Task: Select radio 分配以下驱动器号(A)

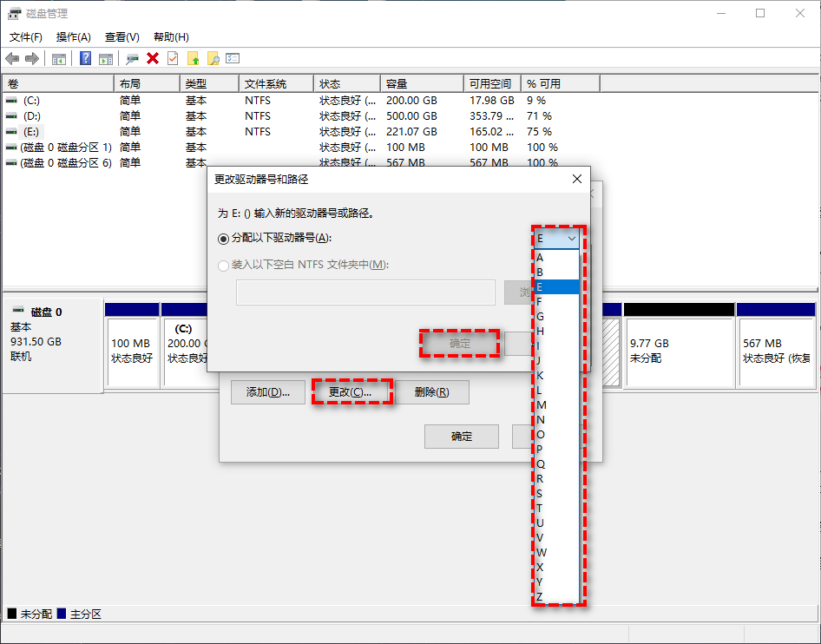Action: tap(223, 239)
